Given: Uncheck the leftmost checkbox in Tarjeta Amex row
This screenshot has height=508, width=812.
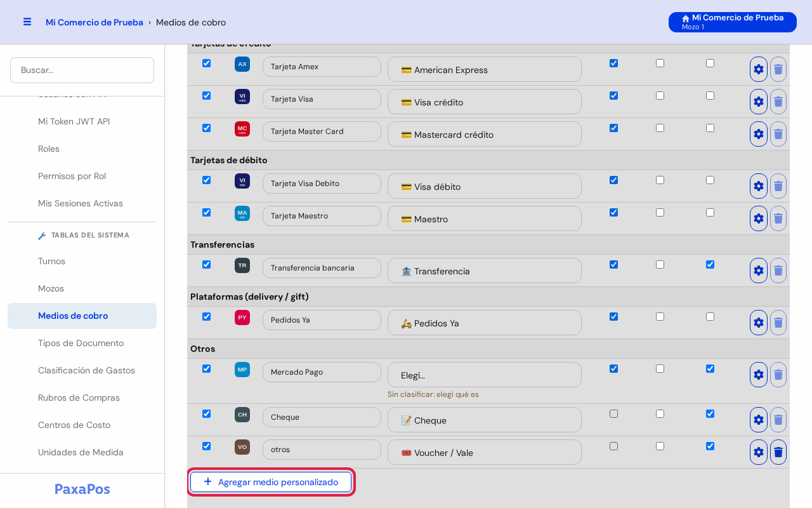Looking at the screenshot, I should [206, 63].
